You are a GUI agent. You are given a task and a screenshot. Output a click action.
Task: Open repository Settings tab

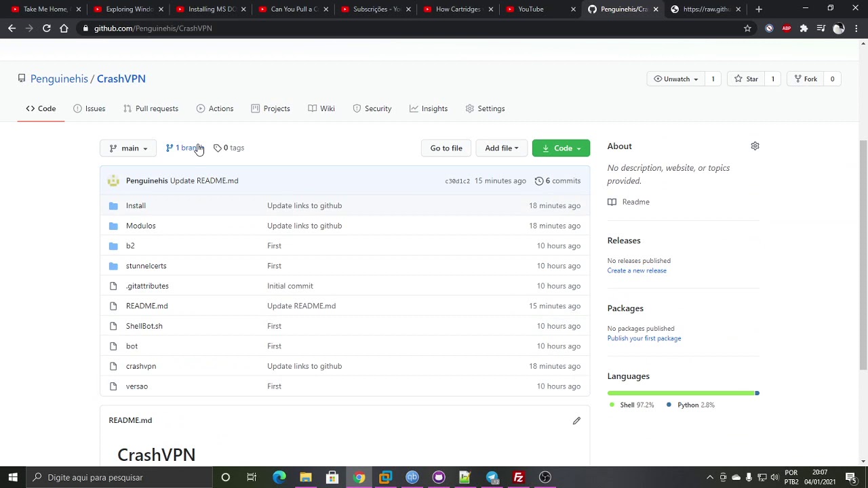click(485, 108)
